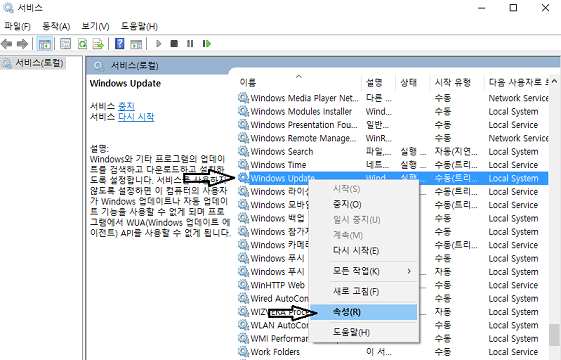Select 속성(R) in the context menu
The height and width of the screenshot is (360, 561).
[364, 312]
